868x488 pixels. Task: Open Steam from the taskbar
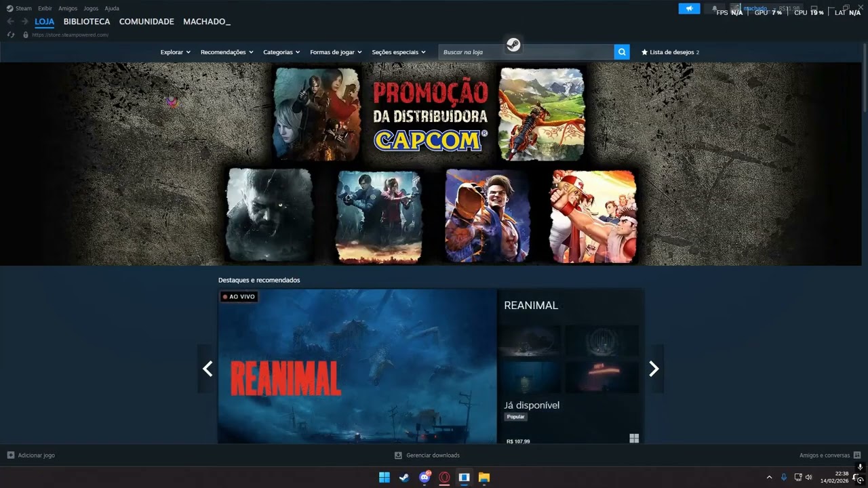(x=404, y=477)
